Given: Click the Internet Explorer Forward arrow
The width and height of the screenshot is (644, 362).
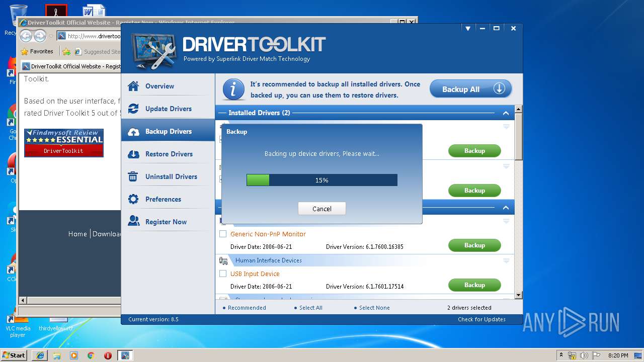Looking at the screenshot, I should pos(40,36).
